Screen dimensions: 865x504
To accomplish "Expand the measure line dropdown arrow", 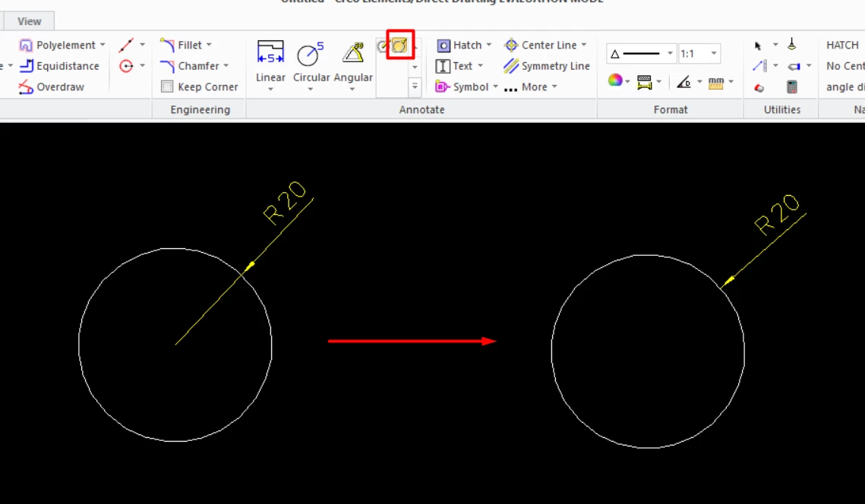I will [775, 65].
